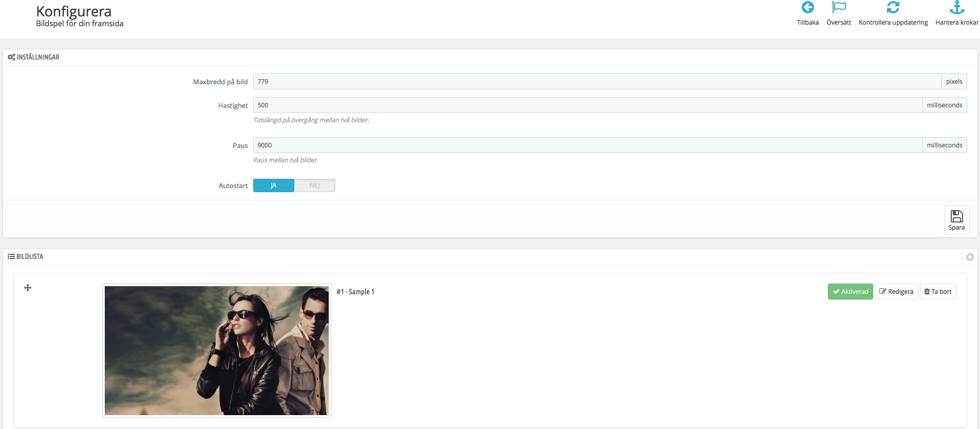This screenshot has height=429, width=980.
Task: Select the 'Tidslängd på övergång mellan två bilder.' hint
Action: [x=311, y=120]
